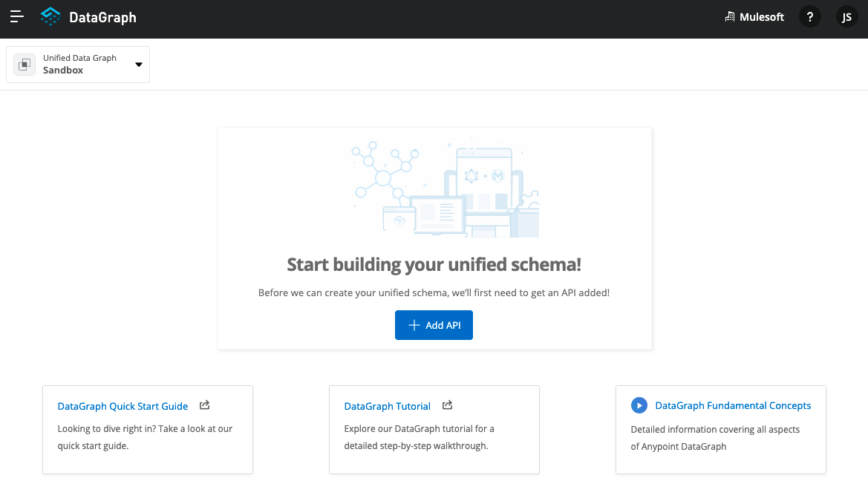
Task: Click the 'Unified Data Graph' label
Action: [x=79, y=58]
